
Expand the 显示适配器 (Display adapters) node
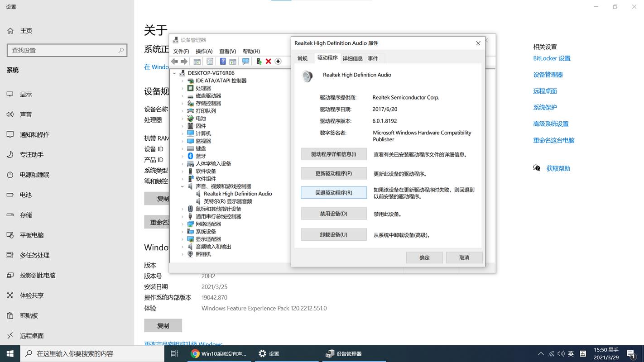click(x=183, y=239)
